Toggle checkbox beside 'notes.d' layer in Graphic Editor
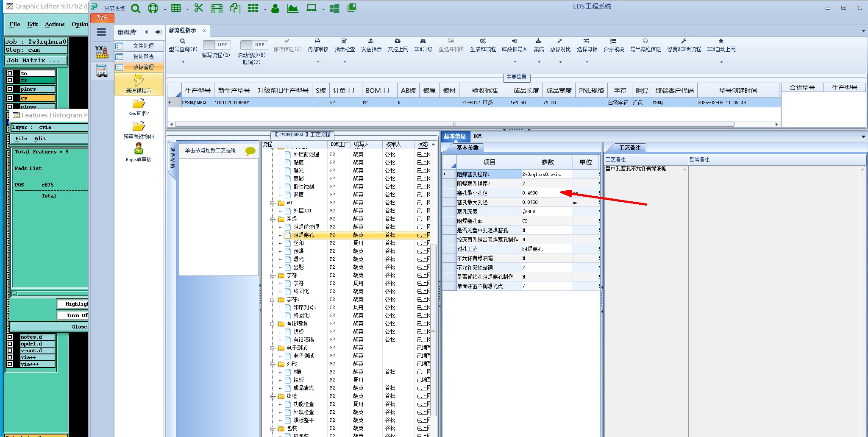Viewport: 868px width, 437px height. point(10,337)
